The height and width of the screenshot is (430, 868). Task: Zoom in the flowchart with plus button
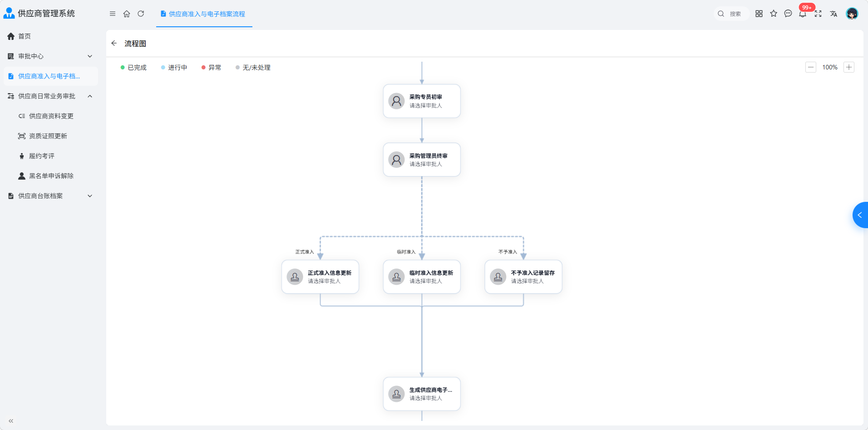pyautogui.click(x=849, y=67)
